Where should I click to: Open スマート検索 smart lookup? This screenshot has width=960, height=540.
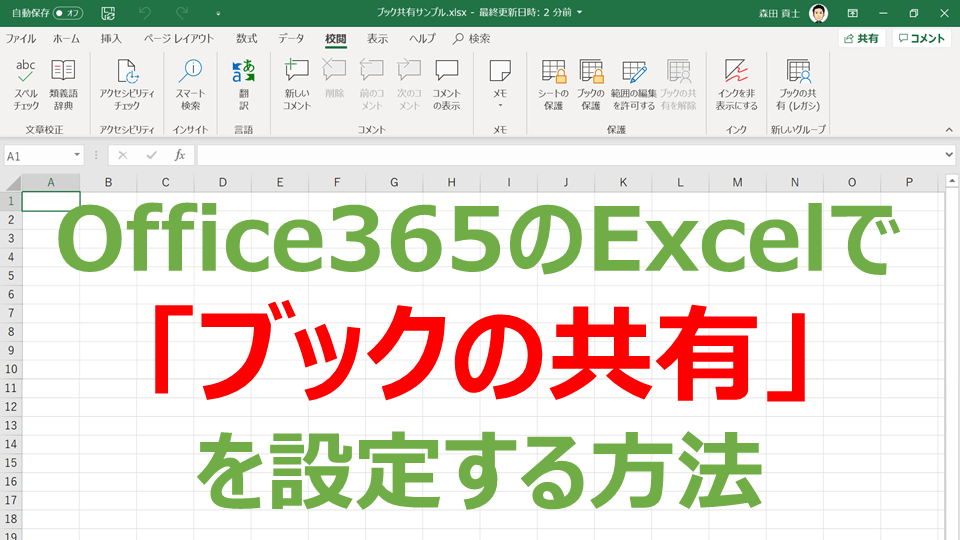click(x=190, y=83)
